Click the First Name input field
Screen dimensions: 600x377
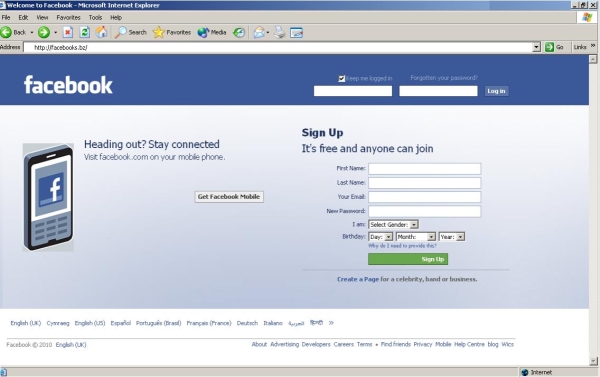click(x=424, y=169)
